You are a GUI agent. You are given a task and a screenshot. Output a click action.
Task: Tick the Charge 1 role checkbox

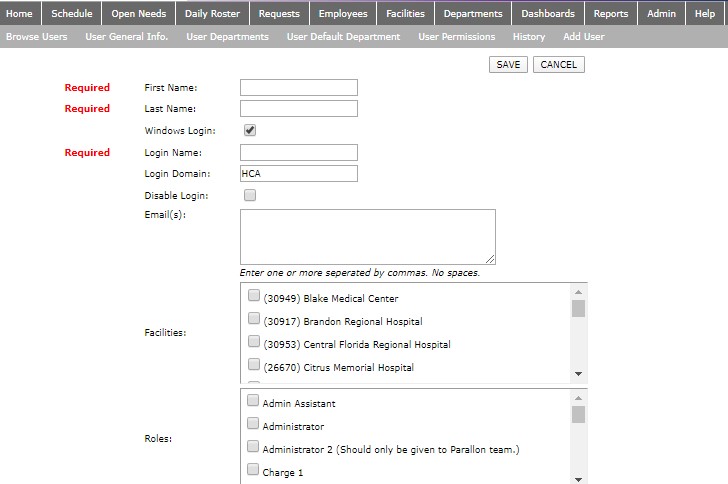coord(253,470)
